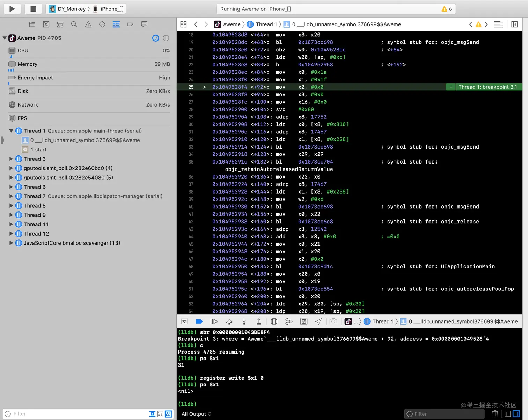This screenshot has width=528, height=420.
Task: Open the Symbol navigator
Action: coord(60,24)
